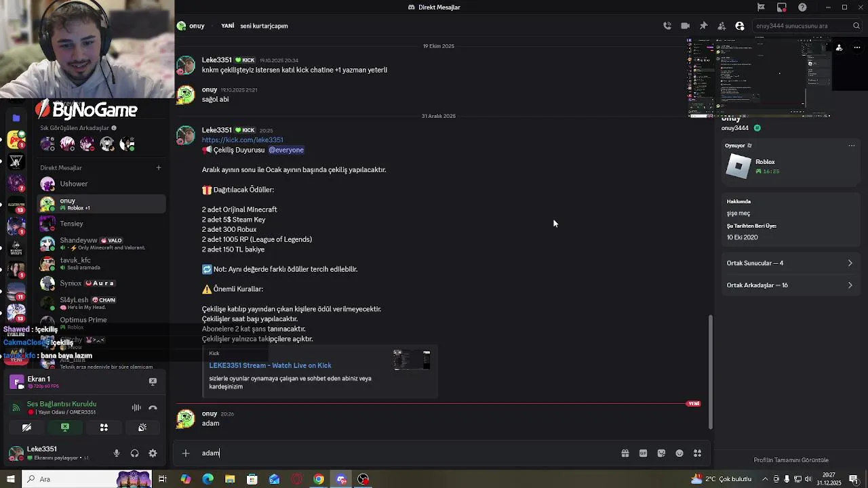
Task: Open the kick.com/leke3351 link
Action: 242,140
